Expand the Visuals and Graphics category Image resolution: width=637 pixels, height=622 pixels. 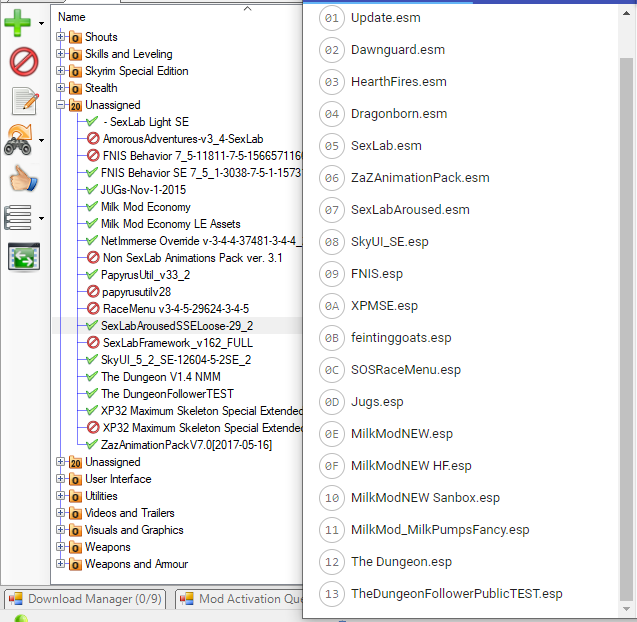pyautogui.click(x=60, y=530)
